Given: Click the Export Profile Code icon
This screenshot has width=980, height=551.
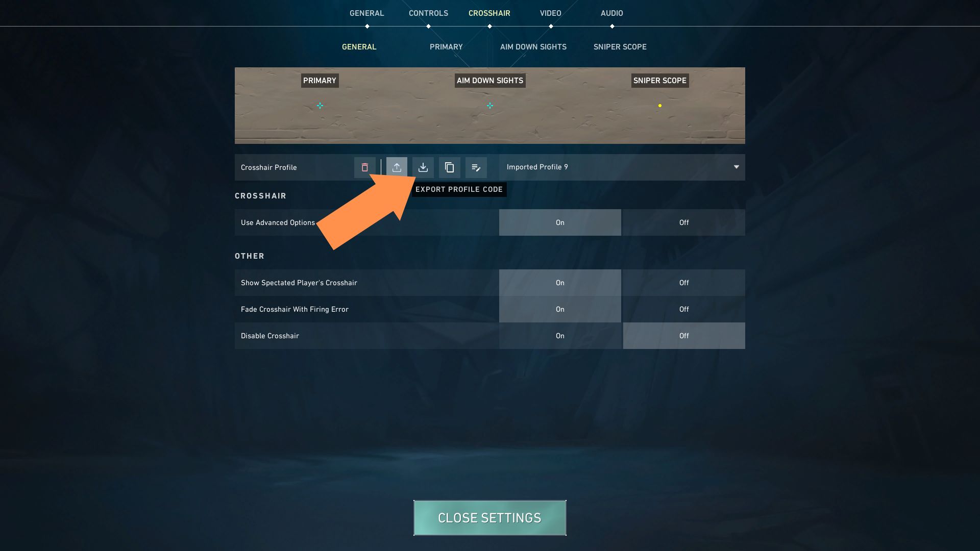Looking at the screenshot, I should point(397,167).
